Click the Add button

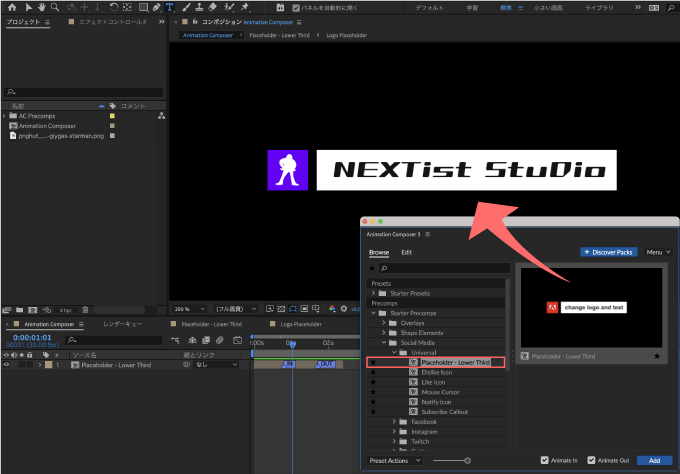click(654, 461)
